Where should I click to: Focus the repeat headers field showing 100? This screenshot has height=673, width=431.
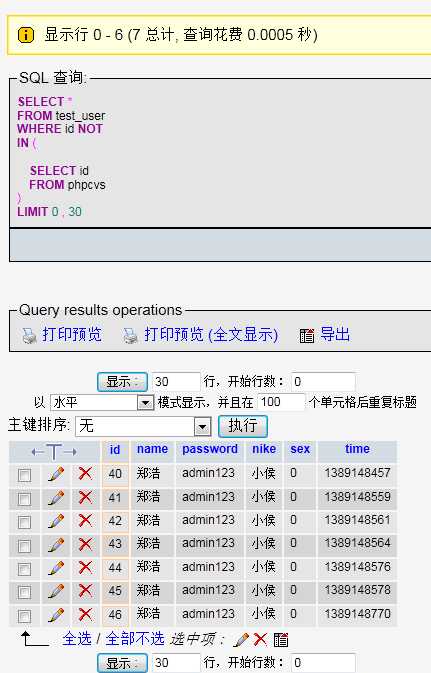pyautogui.click(x=281, y=402)
